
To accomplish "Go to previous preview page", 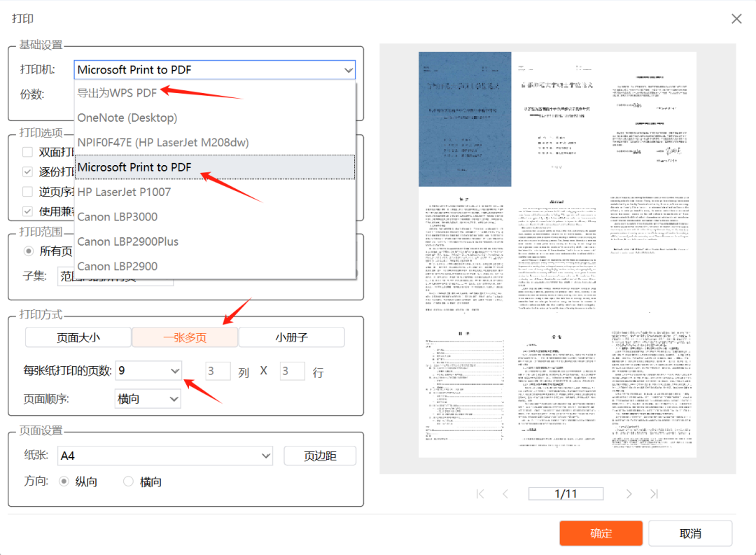I will [505, 493].
